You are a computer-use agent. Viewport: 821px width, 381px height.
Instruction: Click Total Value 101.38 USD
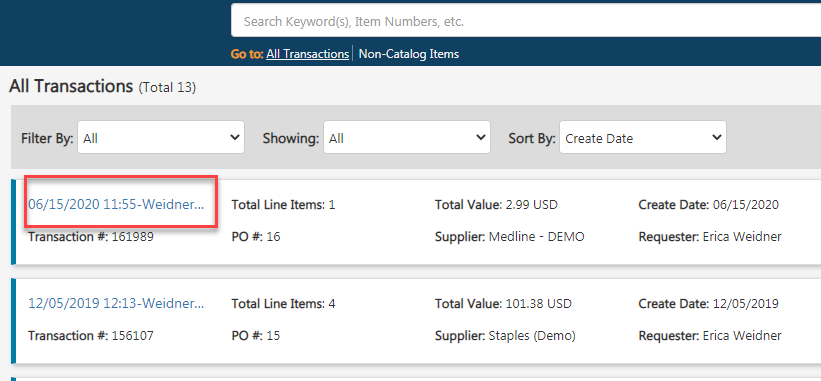point(503,304)
